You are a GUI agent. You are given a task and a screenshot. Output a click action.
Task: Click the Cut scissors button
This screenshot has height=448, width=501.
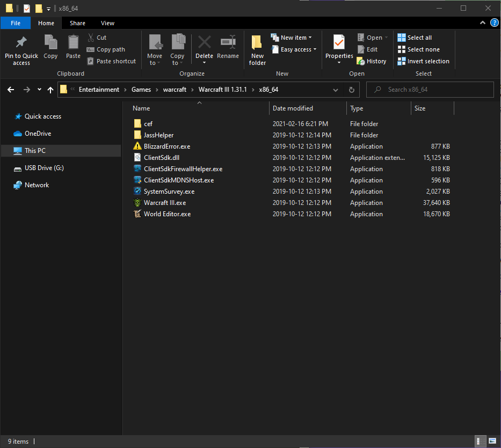point(97,38)
